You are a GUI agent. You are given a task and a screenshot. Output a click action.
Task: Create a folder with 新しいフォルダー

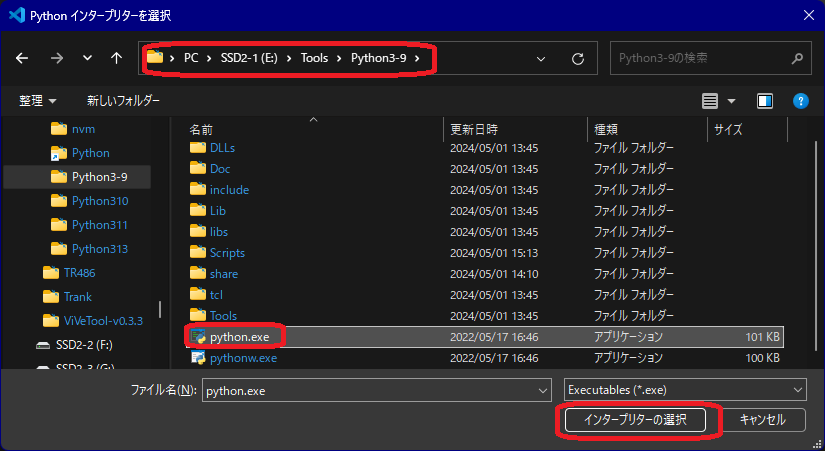[123, 101]
